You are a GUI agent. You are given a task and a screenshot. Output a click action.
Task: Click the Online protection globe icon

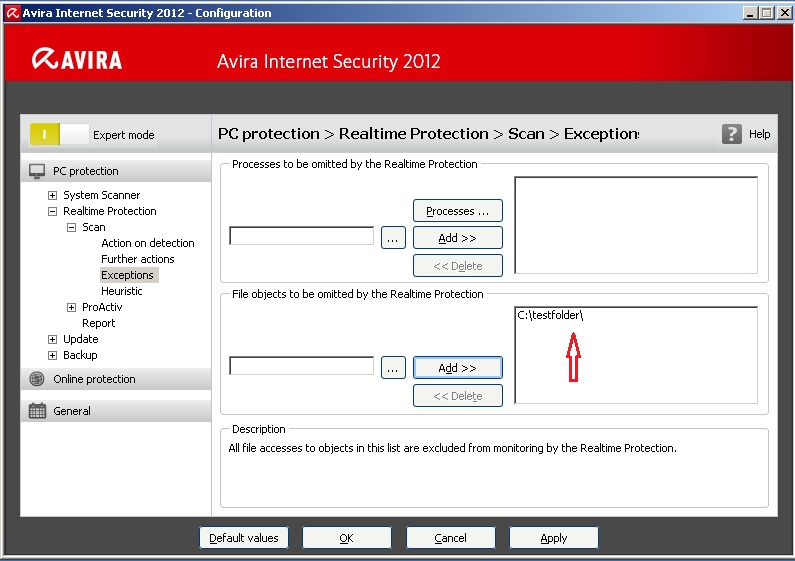(37, 379)
